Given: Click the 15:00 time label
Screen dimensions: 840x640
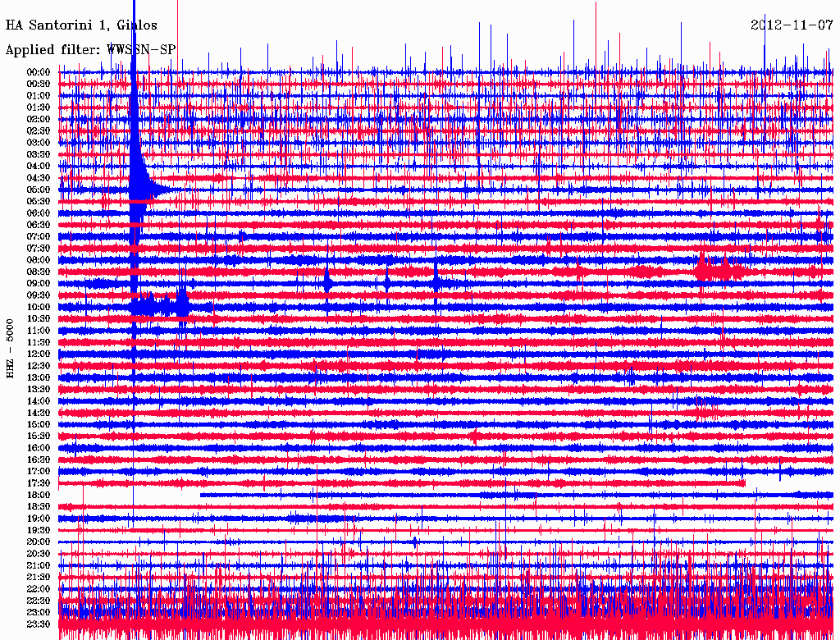Looking at the screenshot, I should (39, 424).
